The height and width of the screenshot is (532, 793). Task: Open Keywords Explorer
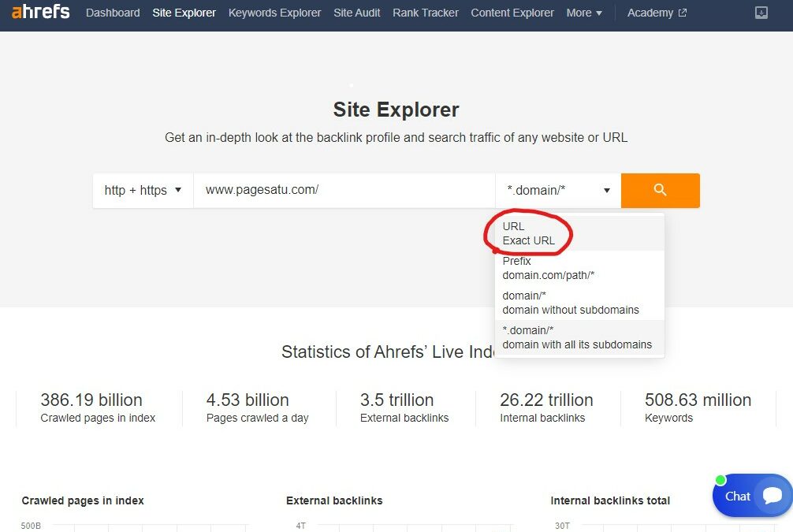pyautogui.click(x=274, y=13)
